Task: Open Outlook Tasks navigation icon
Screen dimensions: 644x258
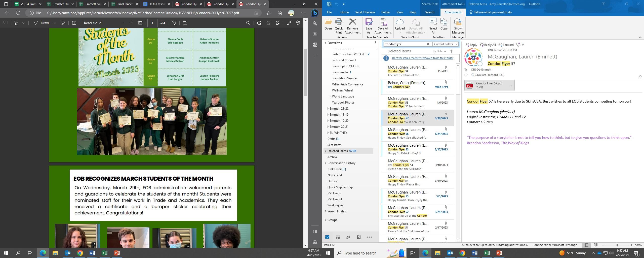Action: coord(359,237)
